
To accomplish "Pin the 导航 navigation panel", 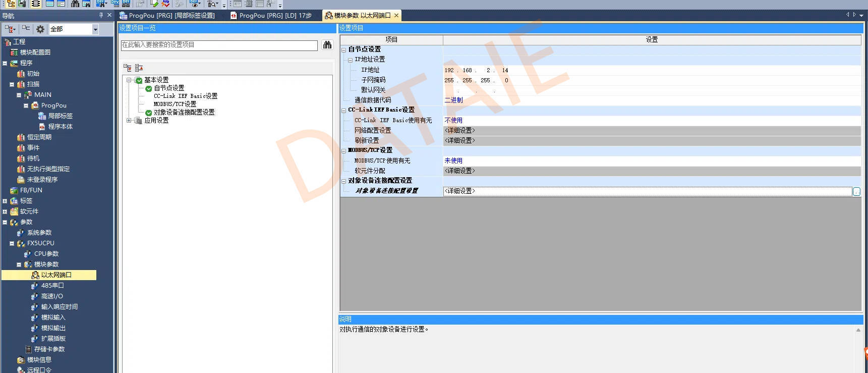I will pos(101,15).
